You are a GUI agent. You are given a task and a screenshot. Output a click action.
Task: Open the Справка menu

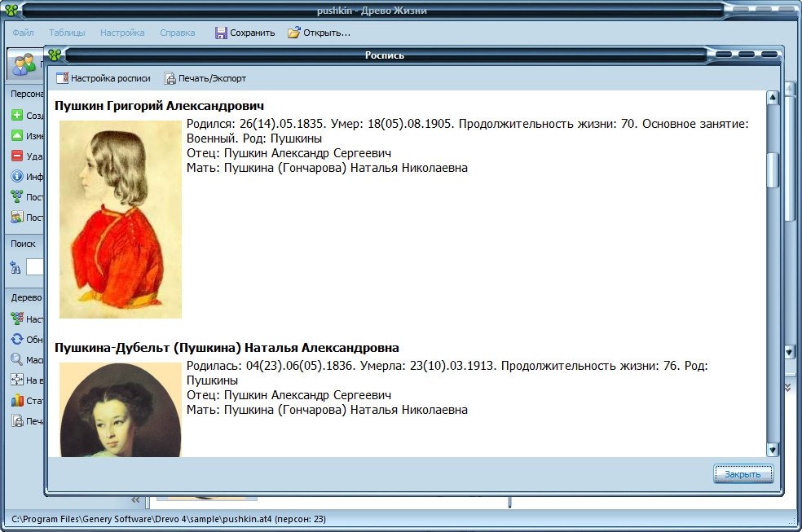(x=178, y=33)
